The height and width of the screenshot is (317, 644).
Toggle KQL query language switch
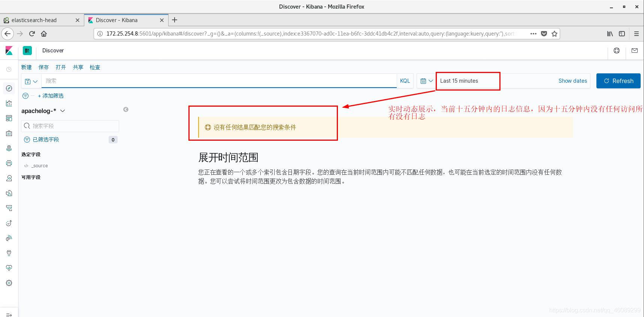click(x=405, y=81)
